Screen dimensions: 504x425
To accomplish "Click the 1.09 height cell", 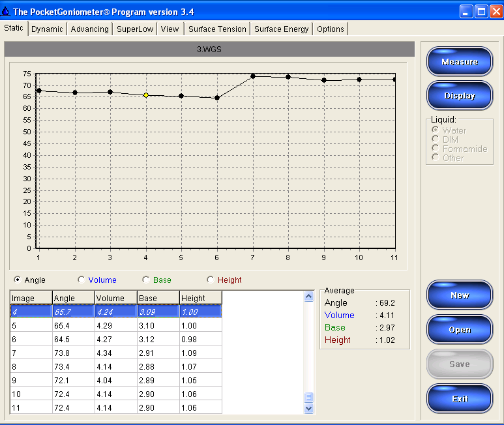I will pyautogui.click(x=201, y=353).
